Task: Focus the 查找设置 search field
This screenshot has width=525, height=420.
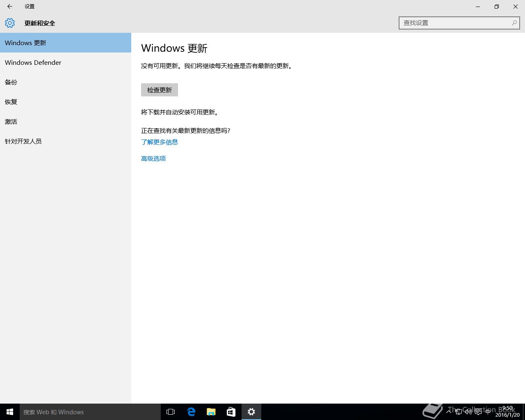Action: point(459,23)
